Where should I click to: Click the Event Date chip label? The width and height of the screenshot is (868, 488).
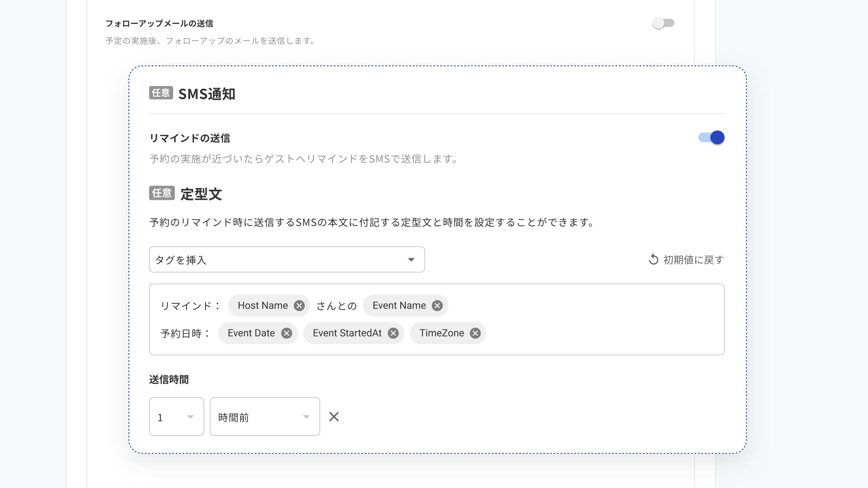251,333
